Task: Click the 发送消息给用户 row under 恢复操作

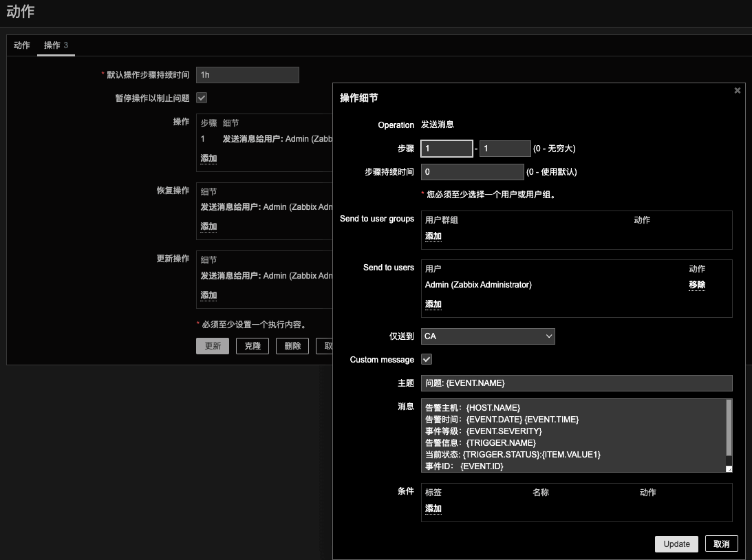Action: click(266, 206)
